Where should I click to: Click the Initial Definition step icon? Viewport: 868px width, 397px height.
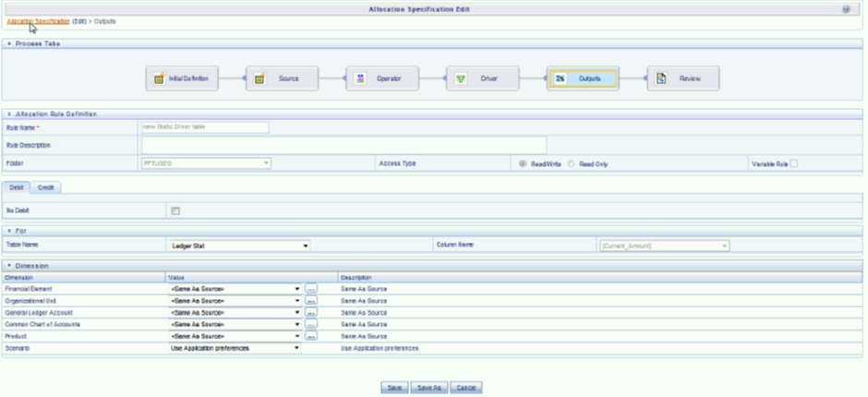point(160,78)
